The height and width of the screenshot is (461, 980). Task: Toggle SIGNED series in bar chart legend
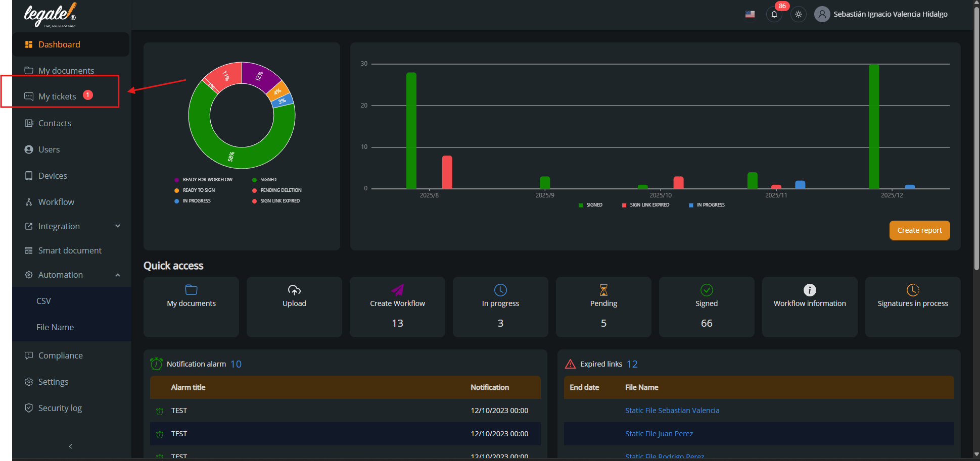click(x=590, y=205)
